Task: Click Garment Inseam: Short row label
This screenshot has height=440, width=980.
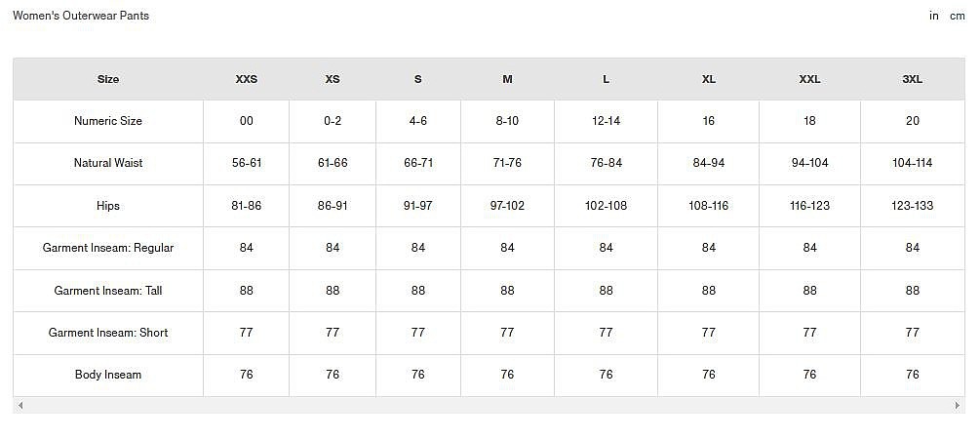Action: 108,333
